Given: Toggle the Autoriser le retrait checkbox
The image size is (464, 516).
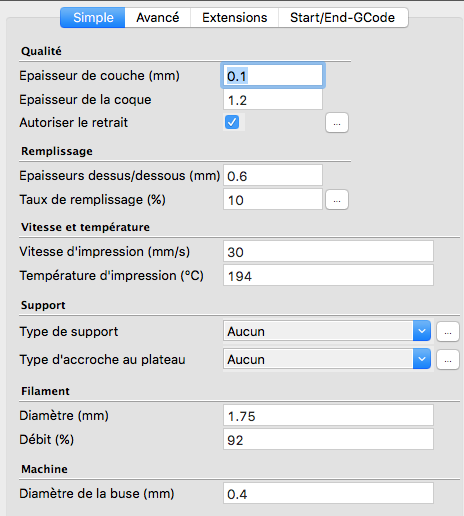Looking at the screenshot, I should coord(232,122).
